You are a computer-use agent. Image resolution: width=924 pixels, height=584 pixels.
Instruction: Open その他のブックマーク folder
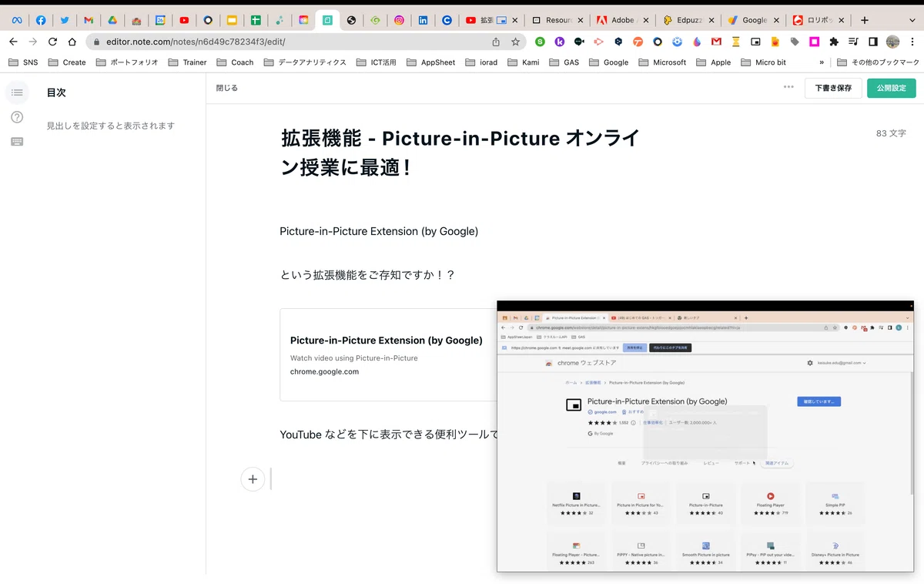pyautogui.click(x=878, y=62)
